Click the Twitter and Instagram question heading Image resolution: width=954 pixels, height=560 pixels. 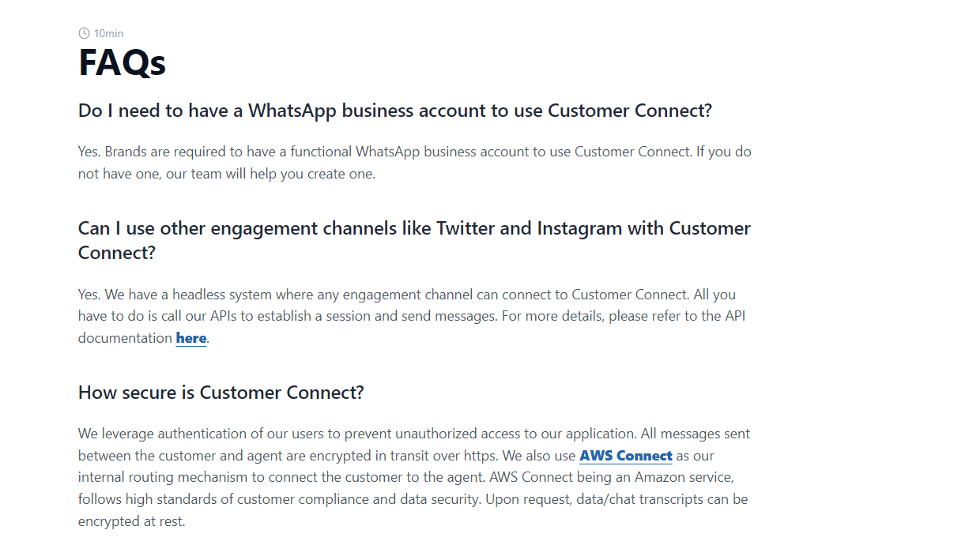(414, 240)
